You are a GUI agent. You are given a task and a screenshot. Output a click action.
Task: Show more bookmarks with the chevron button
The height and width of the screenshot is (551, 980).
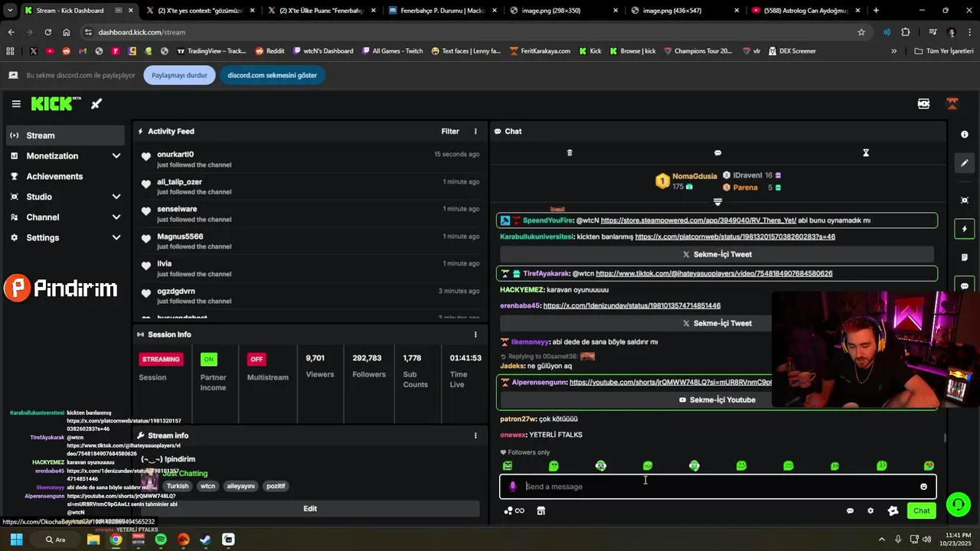(893, 51)
